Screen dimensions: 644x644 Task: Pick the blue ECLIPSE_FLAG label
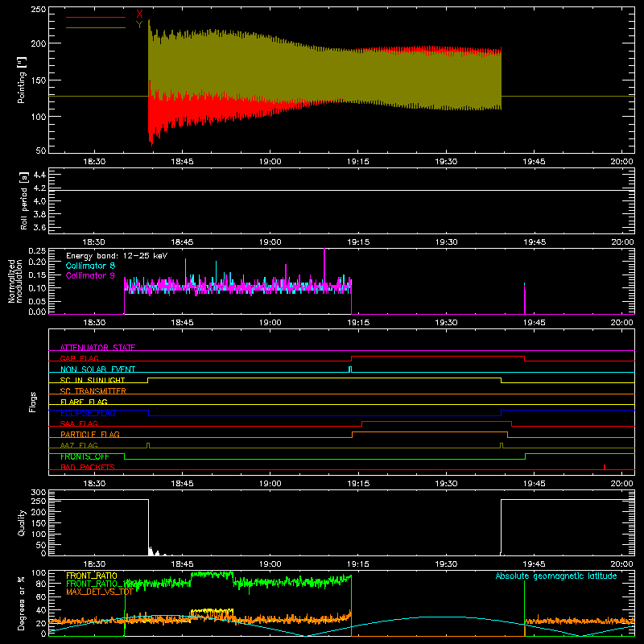point(88,413)
